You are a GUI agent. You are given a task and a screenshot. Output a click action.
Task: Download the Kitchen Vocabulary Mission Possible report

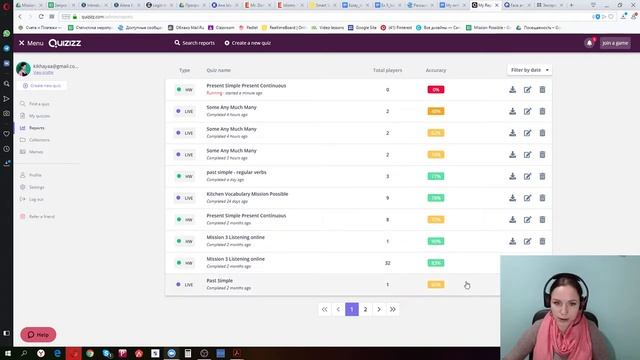(512, 198)
